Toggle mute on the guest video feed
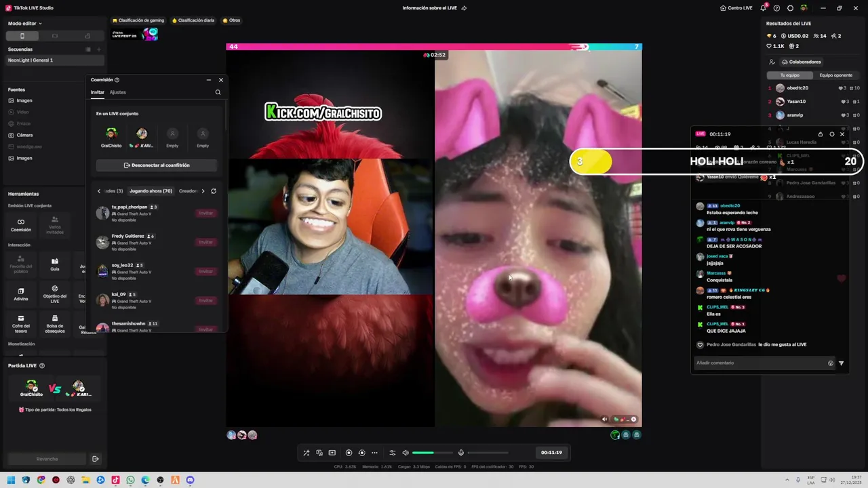 [605, 419]
